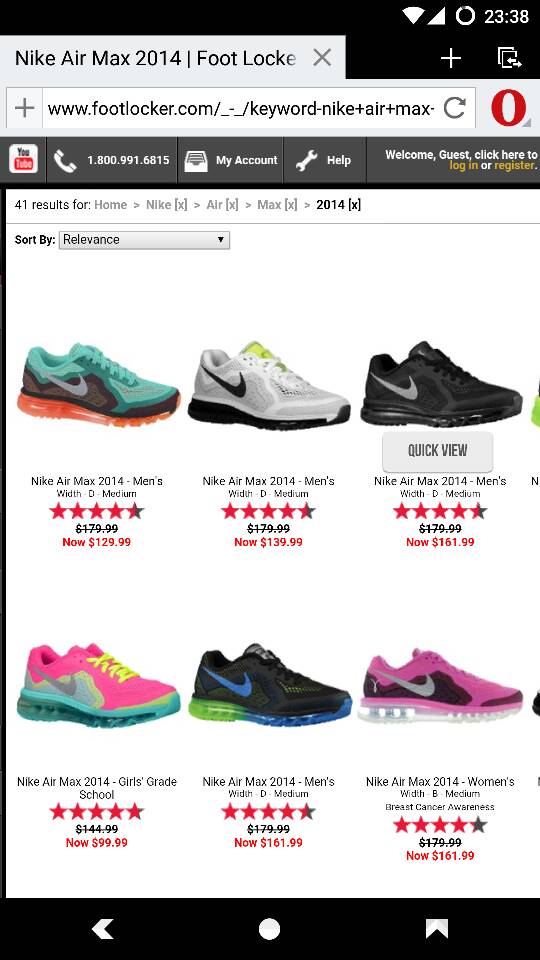This screenshot has width=540, height=960.
Task: Tap the Android home circle button
Action: [x=269, y=929]
